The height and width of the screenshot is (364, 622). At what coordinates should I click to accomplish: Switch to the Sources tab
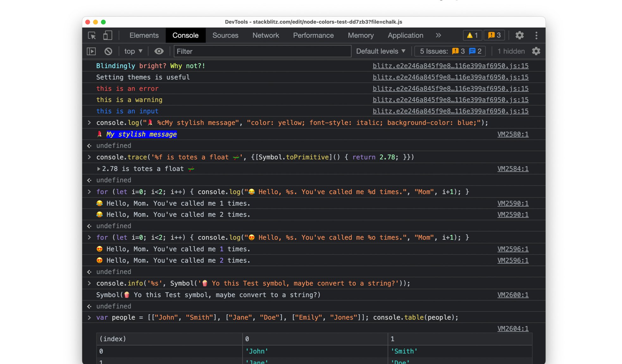225,35
